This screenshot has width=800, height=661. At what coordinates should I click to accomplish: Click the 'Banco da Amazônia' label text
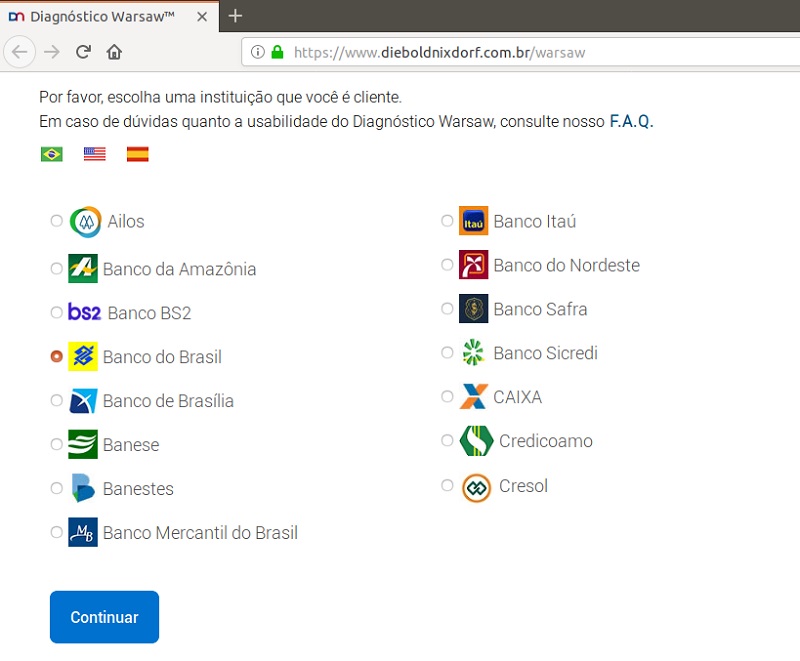(180, 269)
